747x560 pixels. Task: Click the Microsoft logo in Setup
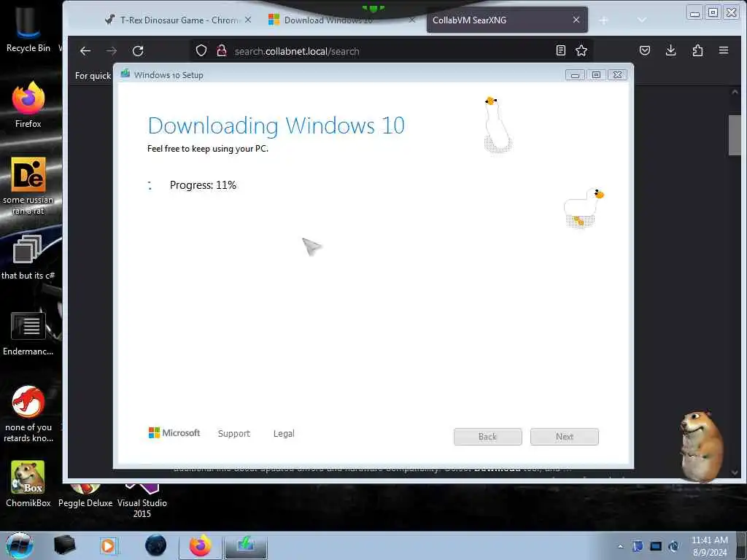tap(174, 432)
